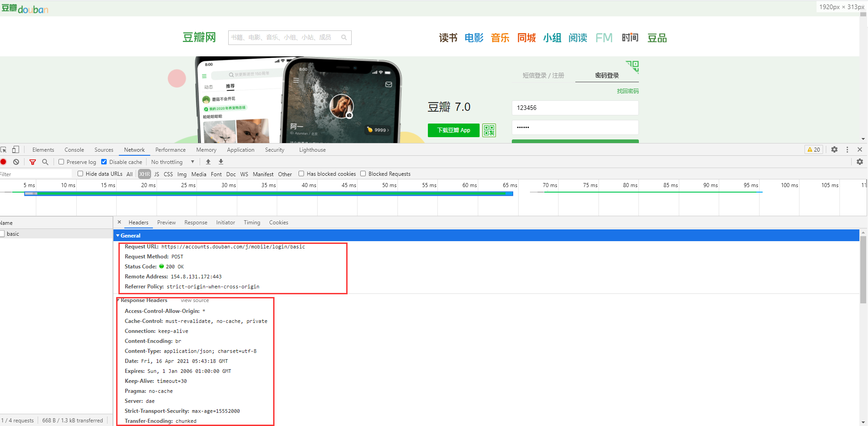Screen dimensions: 868x426
Task: Go to the Memory tab
Action: pyautogui.click(x=206, y=150)
